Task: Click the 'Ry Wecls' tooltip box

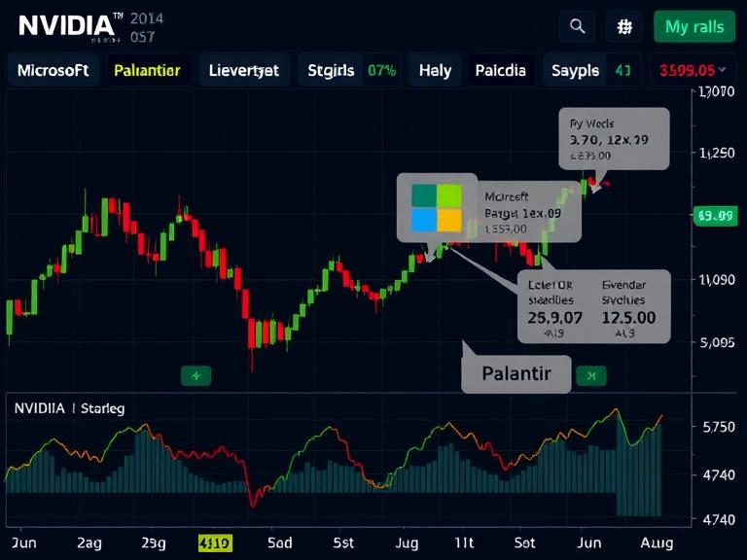Action: click(614, 139)
